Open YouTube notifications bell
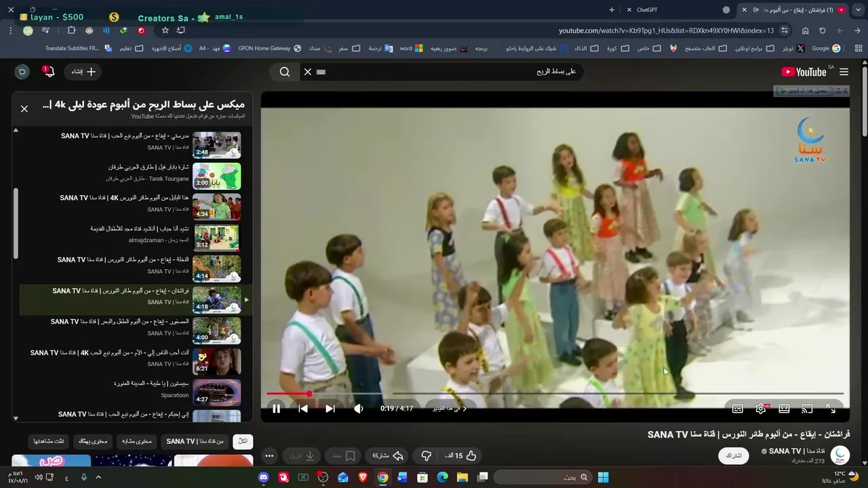The height and width of the screenshot is (488, 868). (x=48, y=71)
